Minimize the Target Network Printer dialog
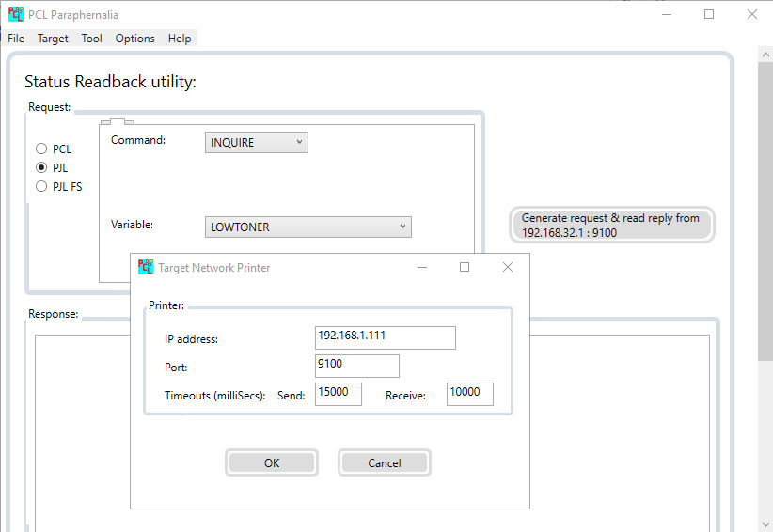This screenshot has height=532, width=773. [422, 267]
